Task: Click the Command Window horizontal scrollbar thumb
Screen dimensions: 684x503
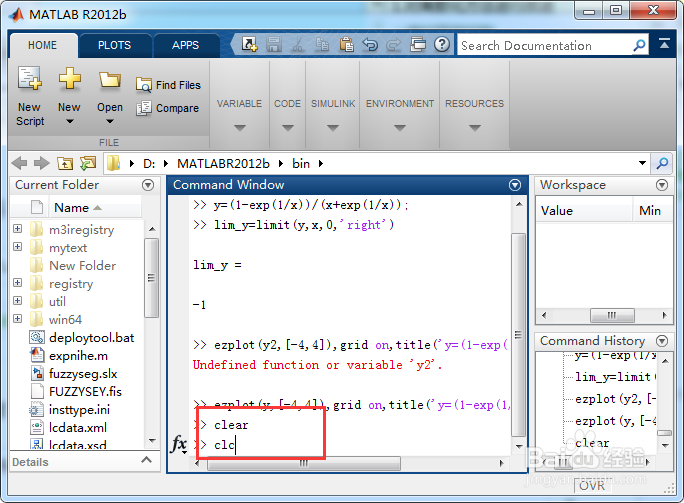Action: [x=304, y=463]
